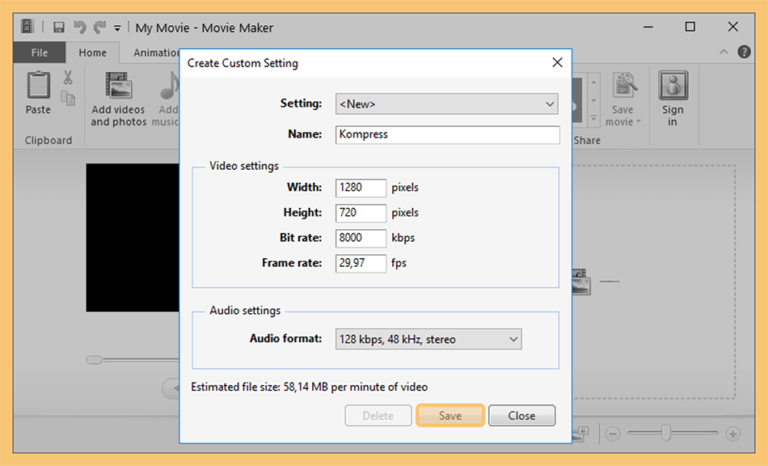Click the Help question mark icon
Image resolution: width=768 pixels, height=466 pixels.
[x=744, y=51]
